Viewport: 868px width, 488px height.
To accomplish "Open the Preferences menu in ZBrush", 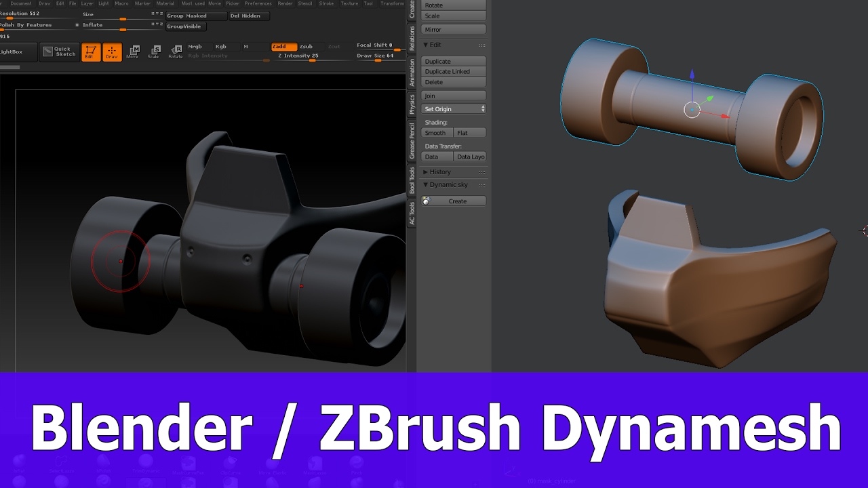I will point(258,3).
